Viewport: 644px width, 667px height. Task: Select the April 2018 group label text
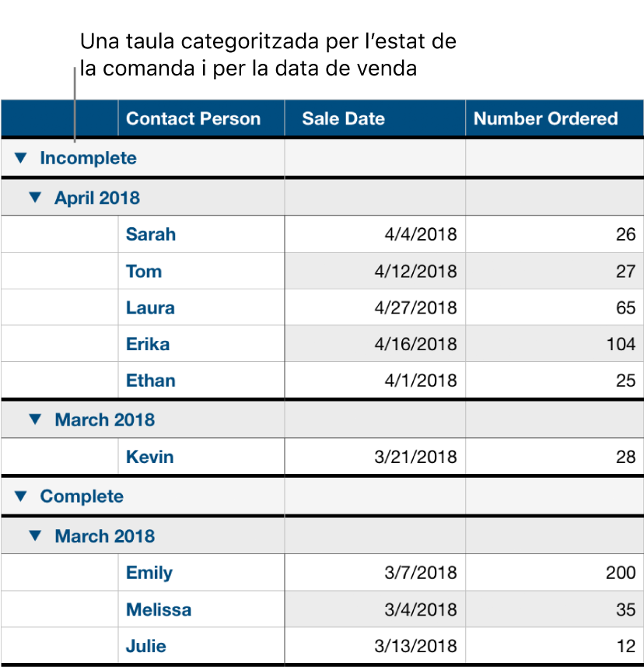click(x=96, y=198)
